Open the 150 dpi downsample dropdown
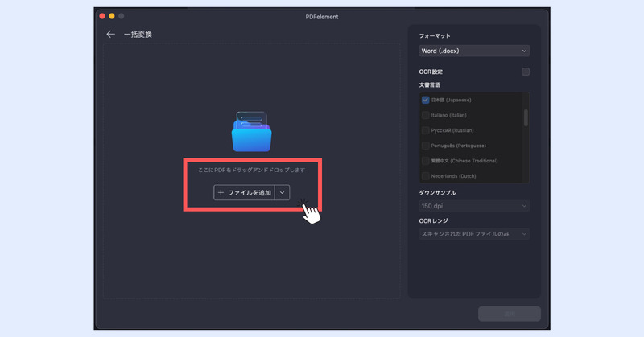Viewport: 644px width, 337px height. click(474, 206)
